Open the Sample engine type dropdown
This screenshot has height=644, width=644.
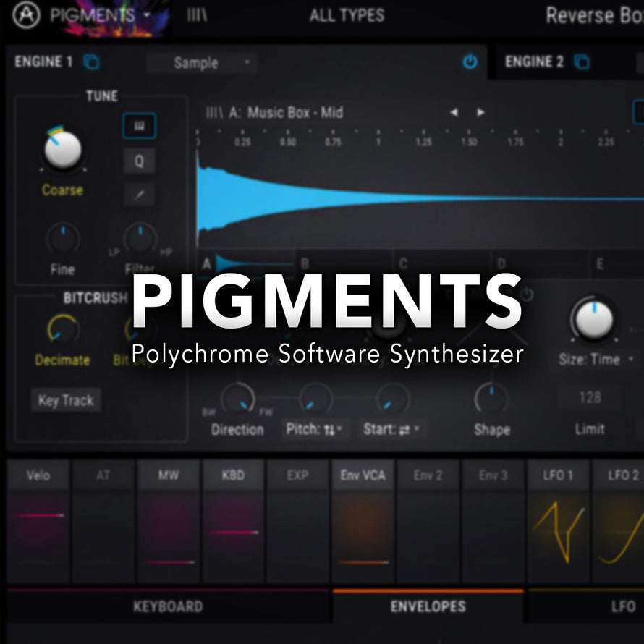point(202,63)
